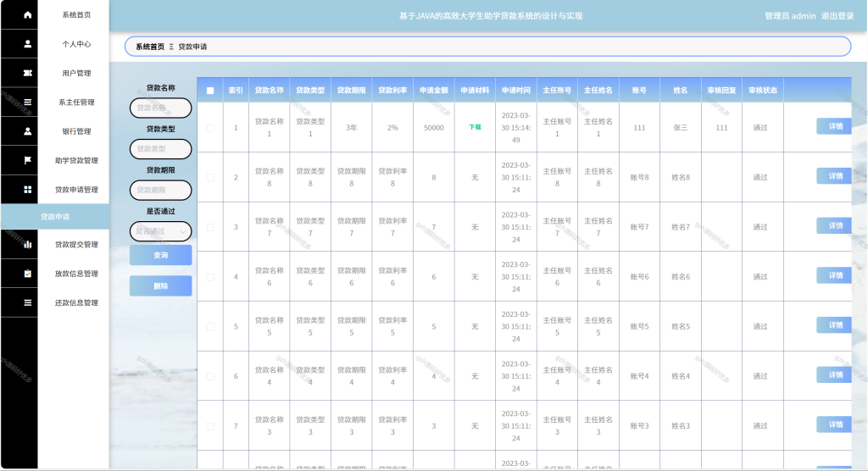Click the 下载 link in row 1
This screenshot has width=868, height=471.
click(x=475, y=127)
